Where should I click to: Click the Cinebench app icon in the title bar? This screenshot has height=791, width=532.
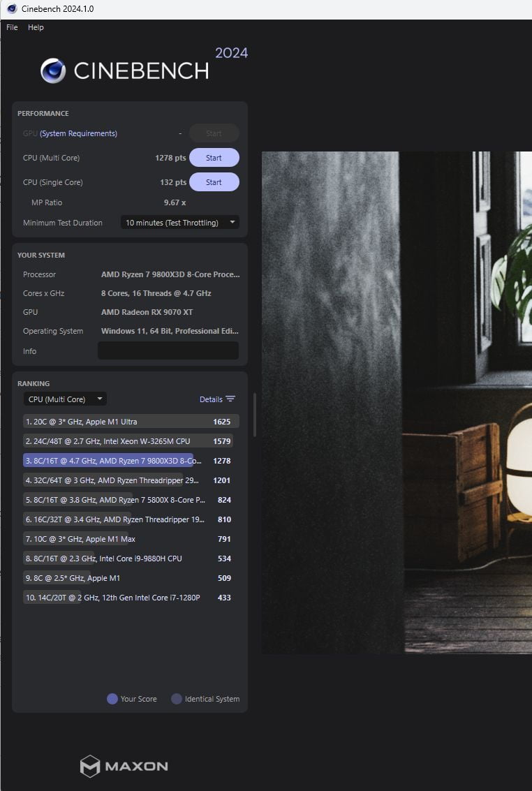point(12,8)
